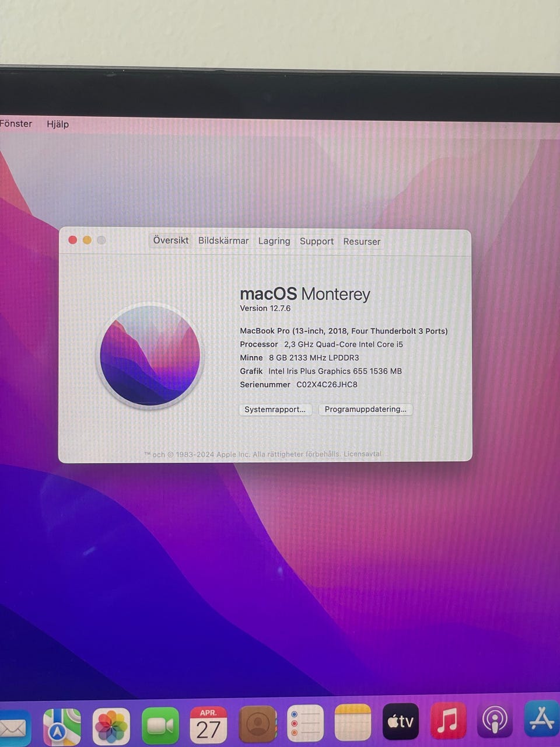Click the Systemrapport... button
The width and height of the screenshot is (560, 747).
pyautogui.click(x=275, y=410)
